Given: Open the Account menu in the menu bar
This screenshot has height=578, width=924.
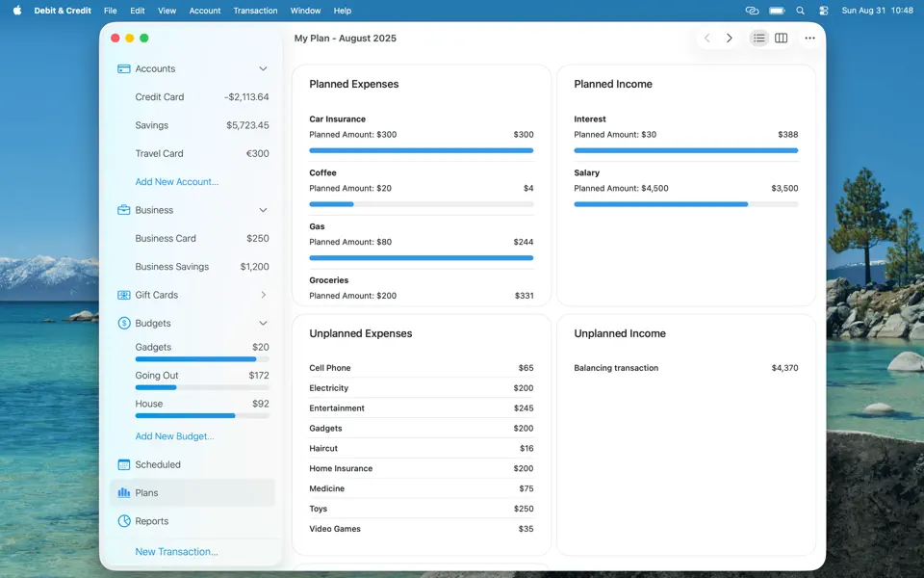Looking at the screenshot, I should pyautogui.click(x=204, y=11).
